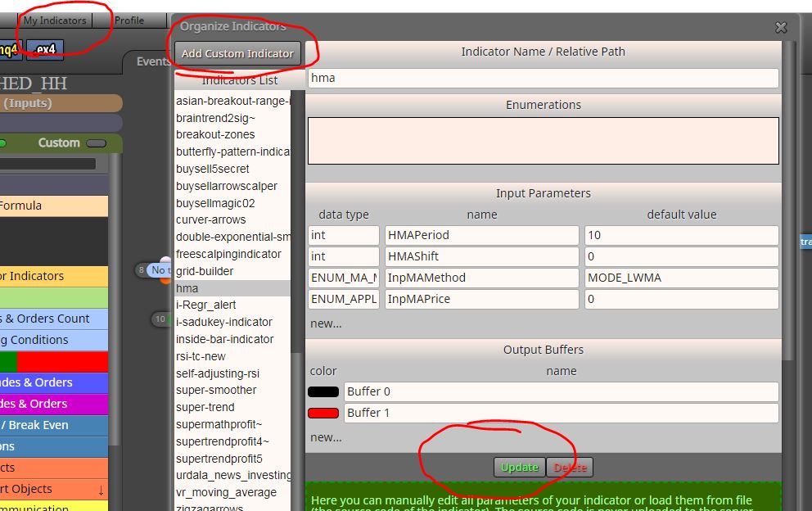Click the mq4 export button
This screenshot has width=812, height=511.
(x=9, y=50)
